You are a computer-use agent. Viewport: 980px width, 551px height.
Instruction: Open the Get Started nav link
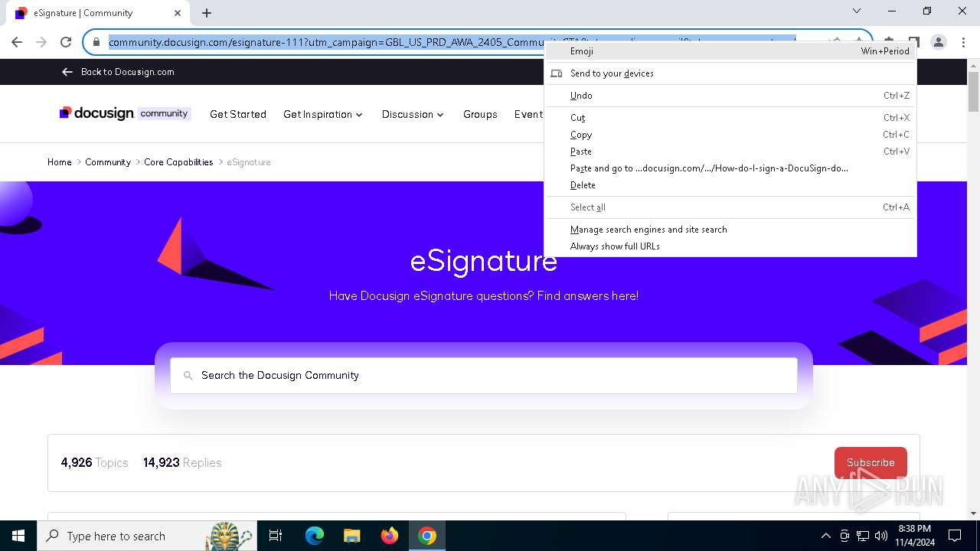tap(238, 114)
